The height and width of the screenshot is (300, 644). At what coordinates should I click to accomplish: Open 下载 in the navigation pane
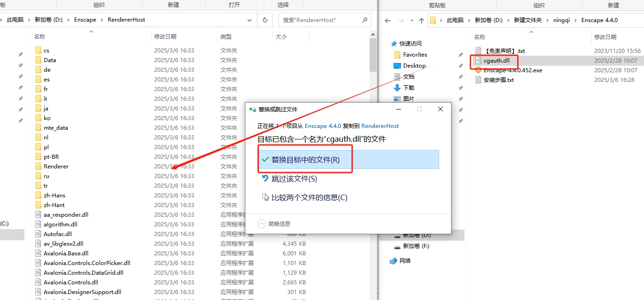click(409, 88)
